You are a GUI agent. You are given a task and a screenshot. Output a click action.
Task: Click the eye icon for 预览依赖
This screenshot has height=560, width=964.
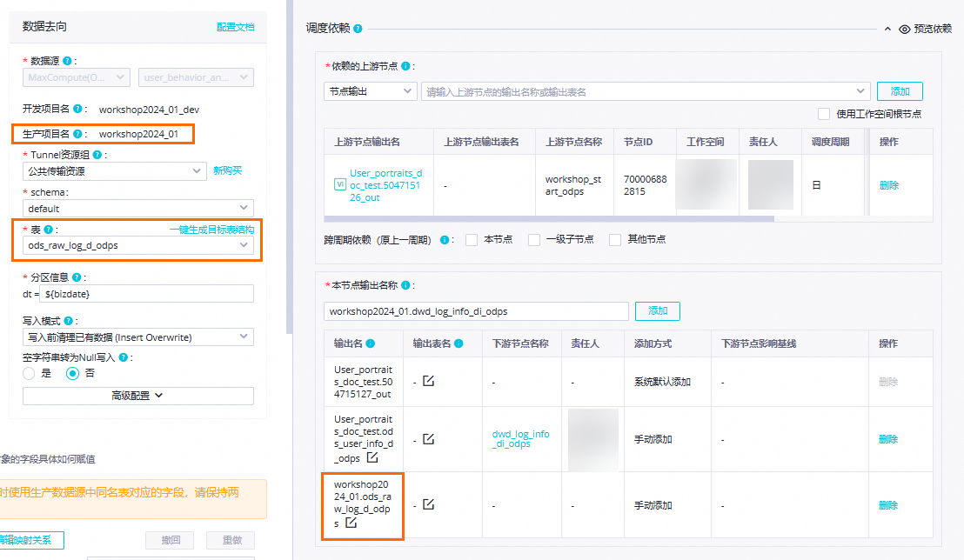coord(904,29)
